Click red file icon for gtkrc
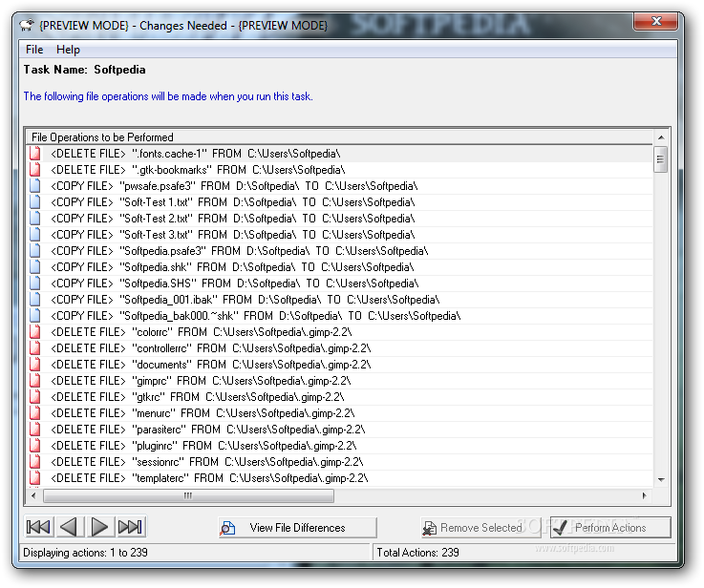 [x=35, y=397]
